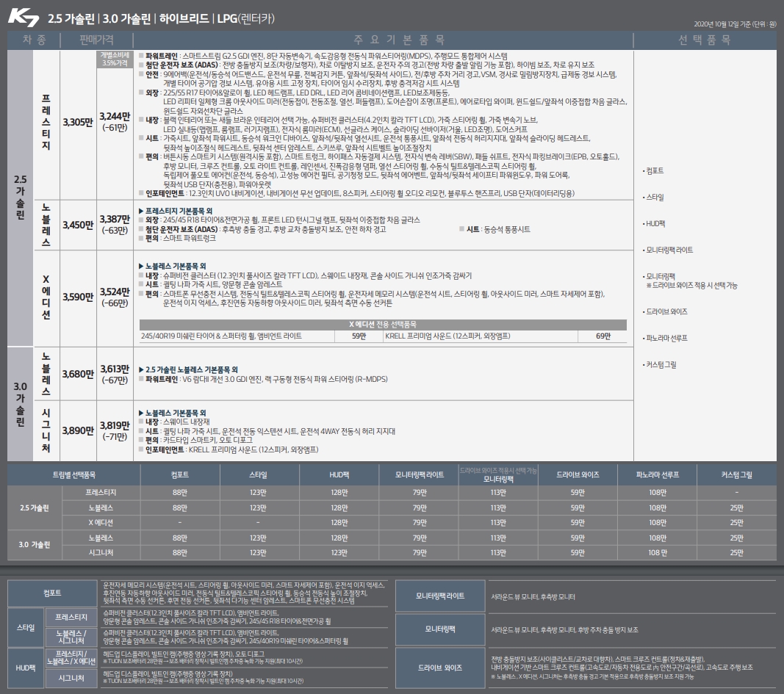Click the '개별소비세 3.5%가격' label
Viewport: 784px width, 694px height.
coord(115,59)
